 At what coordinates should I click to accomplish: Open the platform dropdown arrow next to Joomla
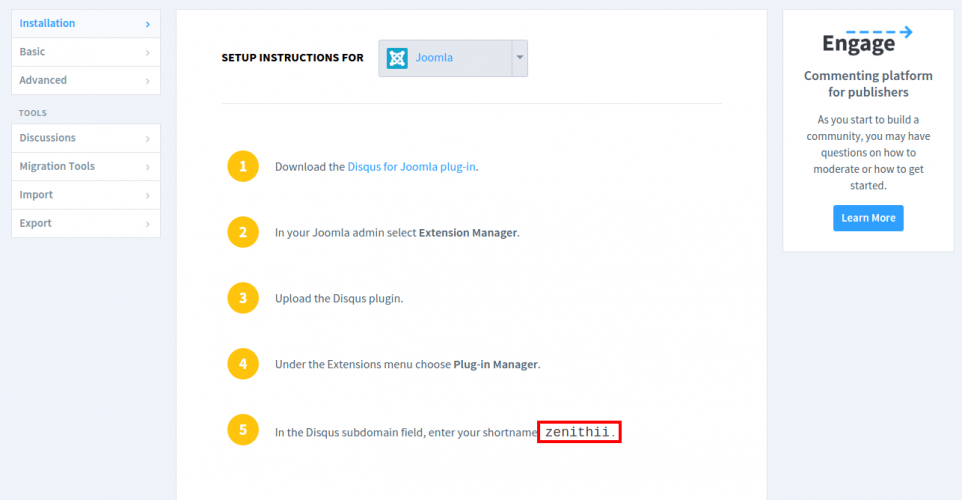coord(520,58)
